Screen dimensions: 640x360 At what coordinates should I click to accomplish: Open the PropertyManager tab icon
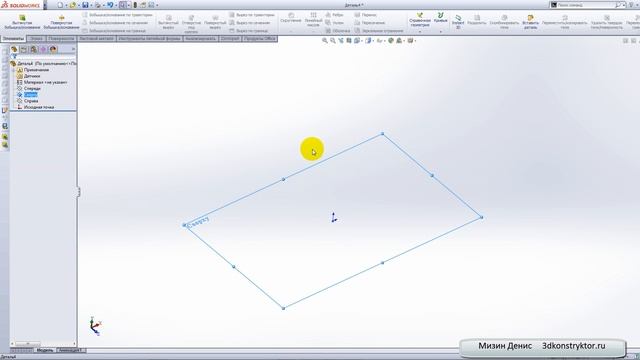24,49
